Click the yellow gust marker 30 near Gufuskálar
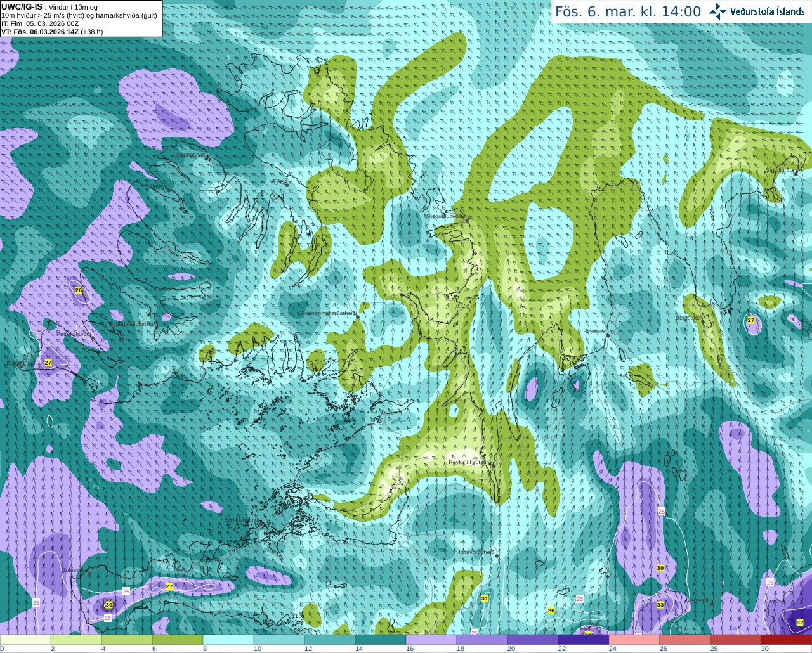Screen dimensions: 812x653 [x=108, y=605]
